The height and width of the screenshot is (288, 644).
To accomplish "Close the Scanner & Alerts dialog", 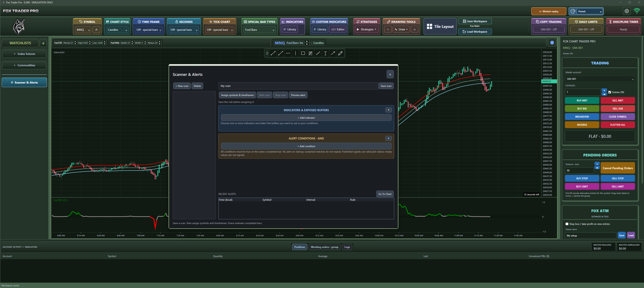I will pos(390,74).
